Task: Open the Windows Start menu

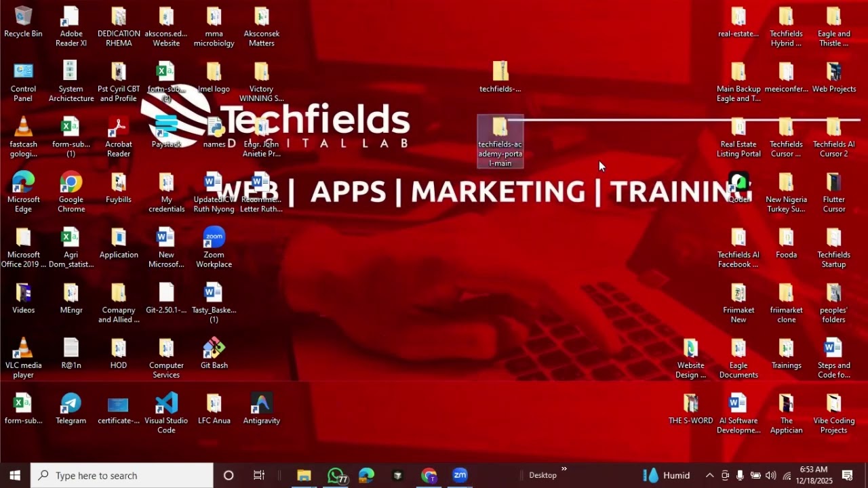Action: click(x=15, y=475)
